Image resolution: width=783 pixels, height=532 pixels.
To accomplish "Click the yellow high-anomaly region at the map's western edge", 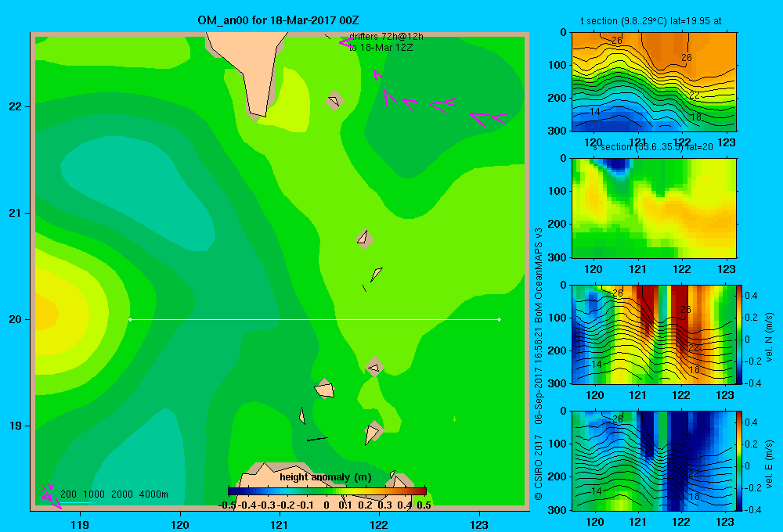I will pos(46,314).
